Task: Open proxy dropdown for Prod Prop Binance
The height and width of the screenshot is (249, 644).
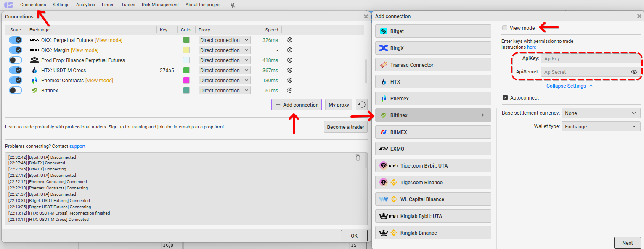Action: pyautogui.click(x=224, y=60)
